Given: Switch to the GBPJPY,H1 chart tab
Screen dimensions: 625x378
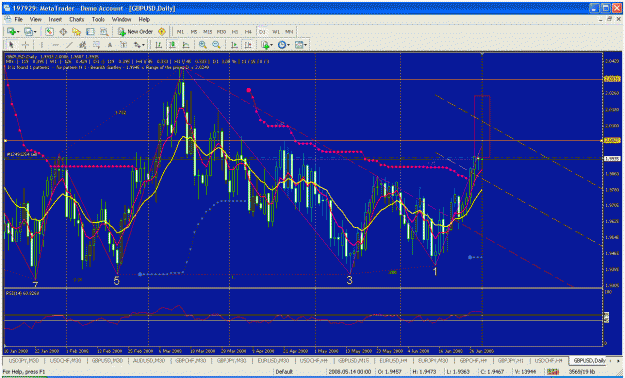Looking at the screenshot, I should tap(511, 360).
